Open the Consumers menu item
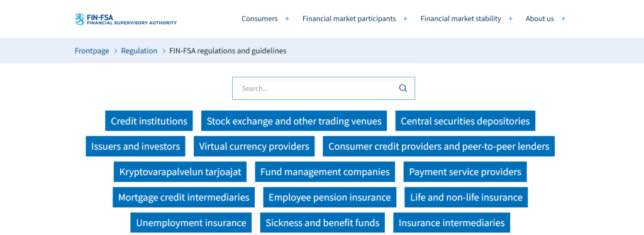The height and width of the screenshot is (235, 644). click(x=260, y=18)
